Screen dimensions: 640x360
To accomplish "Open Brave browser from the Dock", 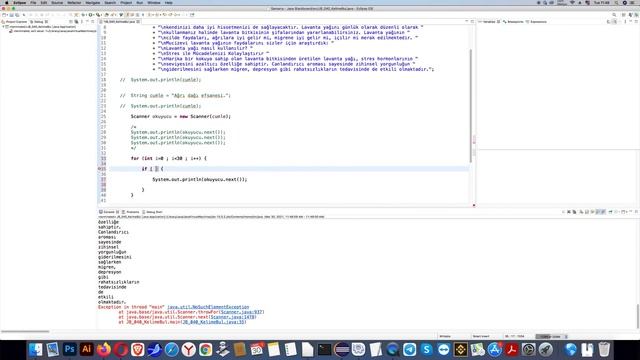I will point(138,350).
